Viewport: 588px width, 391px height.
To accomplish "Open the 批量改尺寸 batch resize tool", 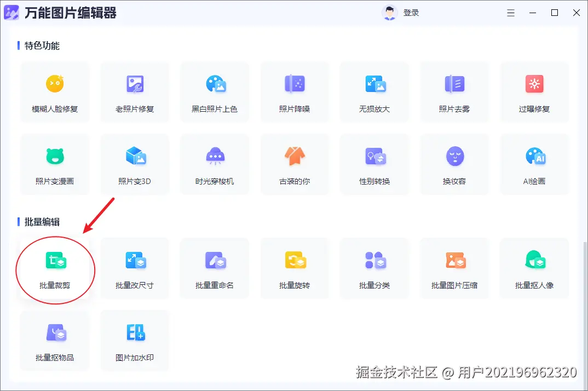I will click(x=135, y=269).
